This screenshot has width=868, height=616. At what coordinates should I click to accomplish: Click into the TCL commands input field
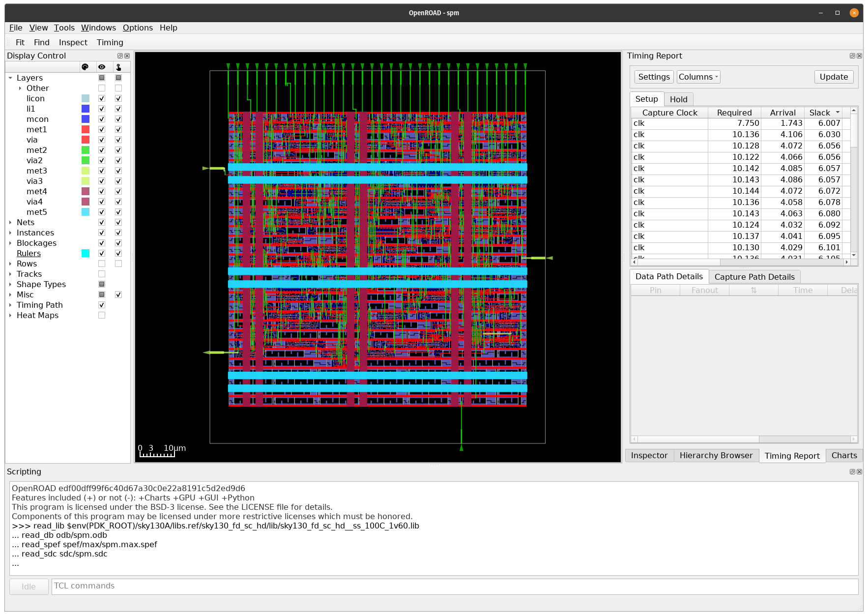[x=455, y=586]
